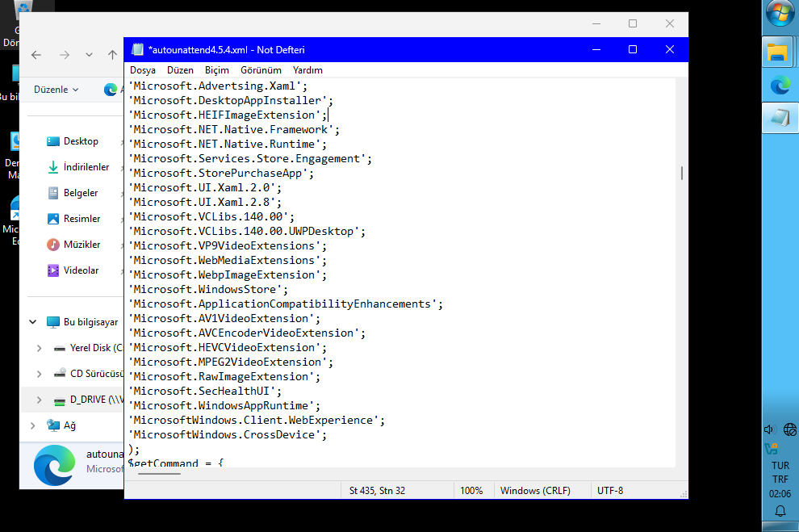Image resolution: width=799 pixels, height=532 pixels.
Task: Open the Dosya menu in Notepad
Action: [x=143, y=69]
